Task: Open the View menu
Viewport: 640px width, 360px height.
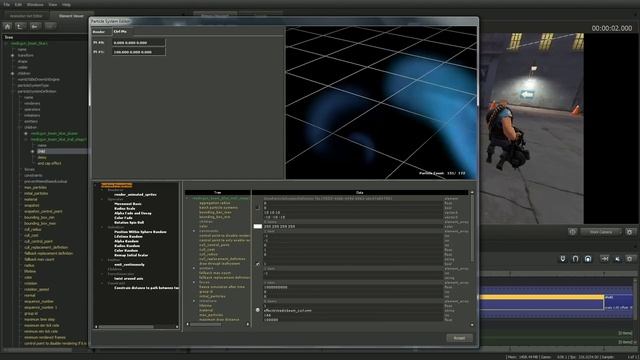Action: [53, 4]
